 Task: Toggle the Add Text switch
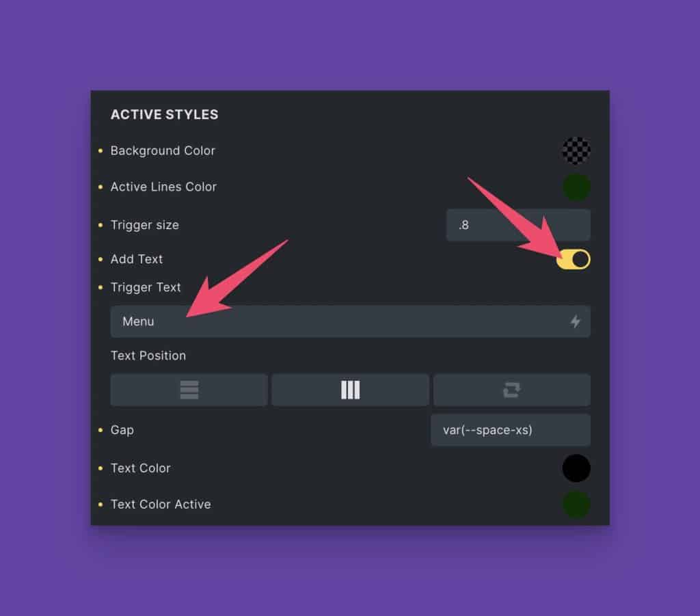(x=574, y=259)
